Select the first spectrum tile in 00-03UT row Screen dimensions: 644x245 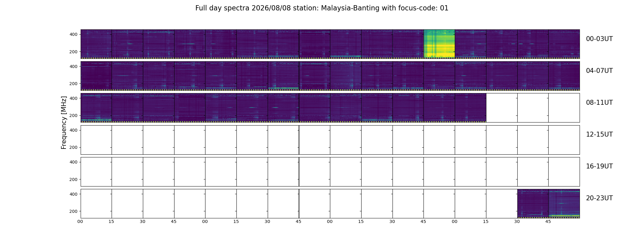96,44
